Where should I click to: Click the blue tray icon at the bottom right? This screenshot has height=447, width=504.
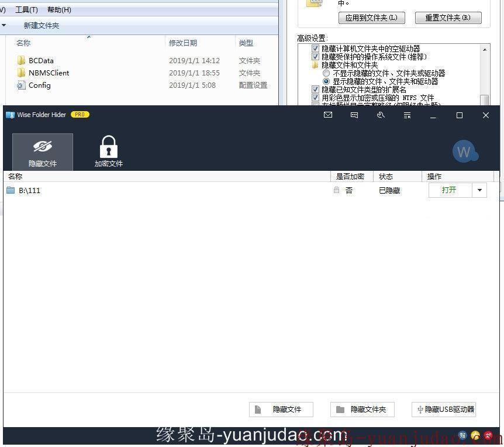(462, 436)
